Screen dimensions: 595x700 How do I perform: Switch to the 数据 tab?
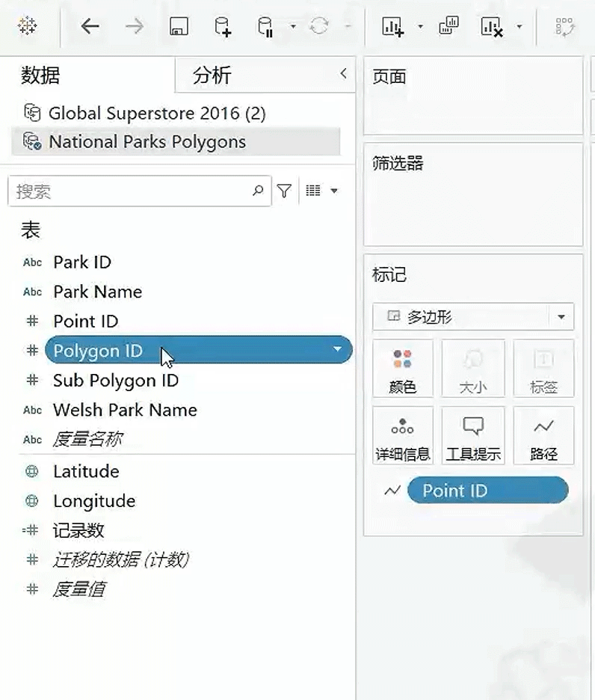point(40,75)
